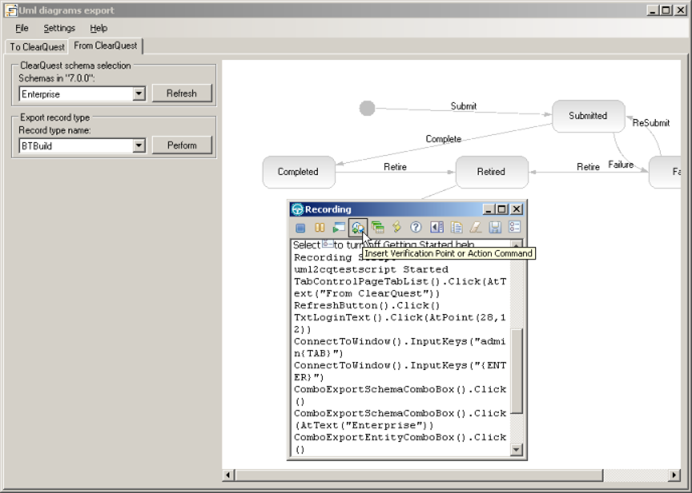692x493 pixels.
Task: Click the Insert Data Driven Commands icon
Action: click(x=377, y=227)
